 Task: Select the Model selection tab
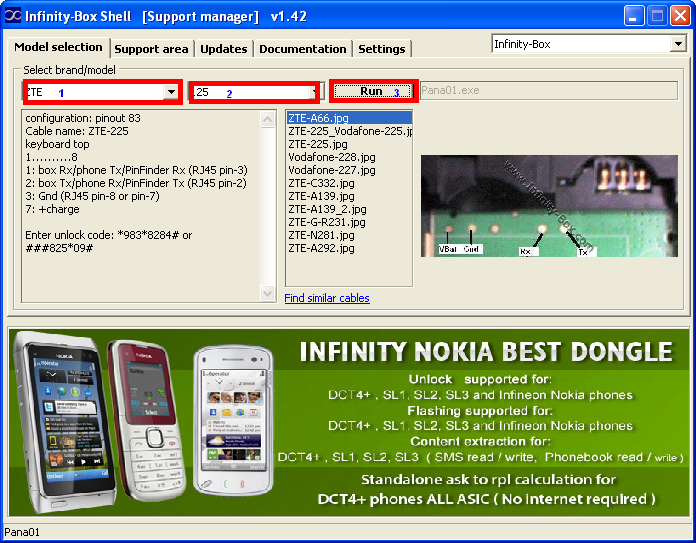click(58, 47)
